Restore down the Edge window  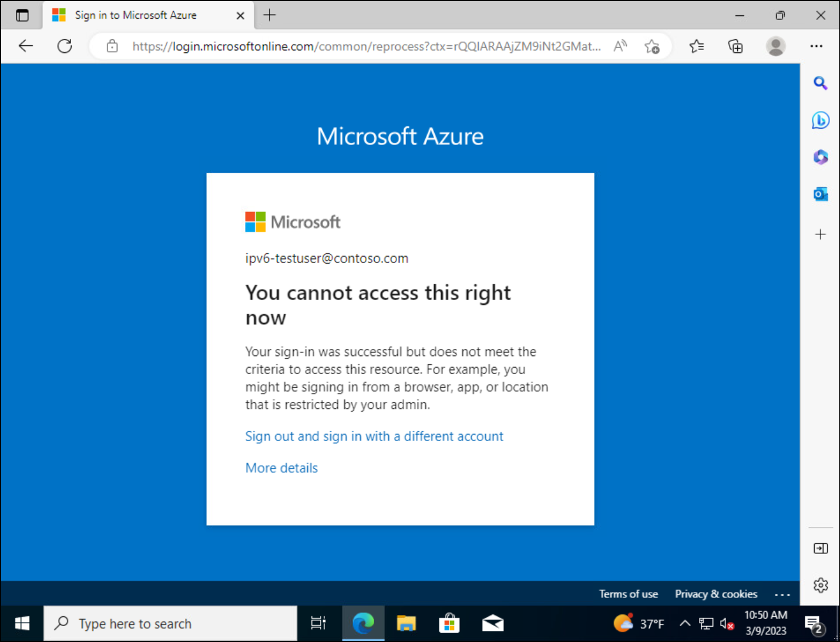coord(780,15)
